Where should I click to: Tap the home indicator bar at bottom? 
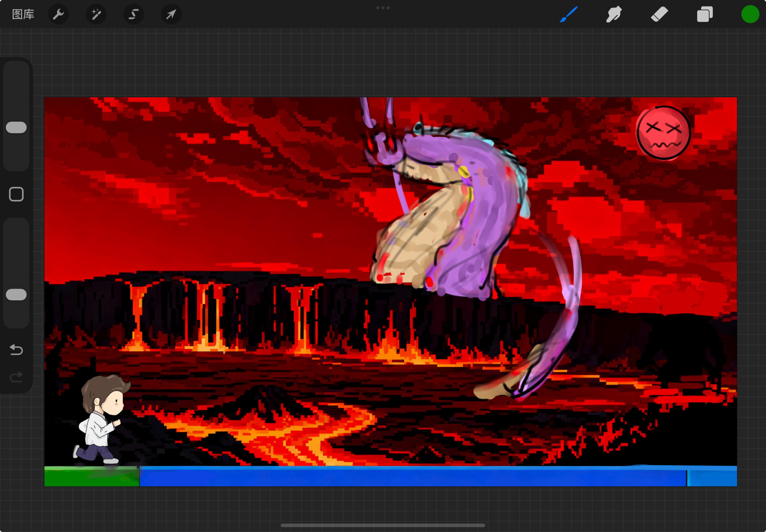(383, 525)
